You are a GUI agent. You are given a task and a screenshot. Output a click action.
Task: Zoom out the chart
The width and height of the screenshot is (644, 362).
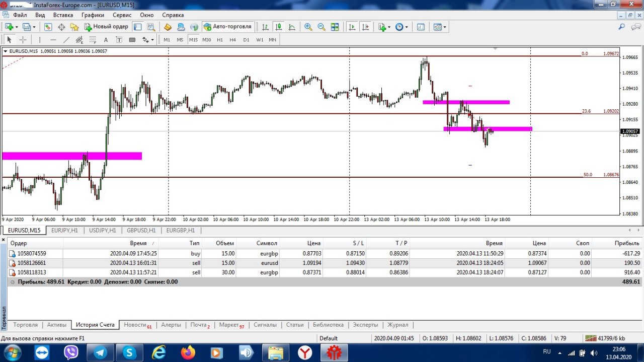pos(321,27)
